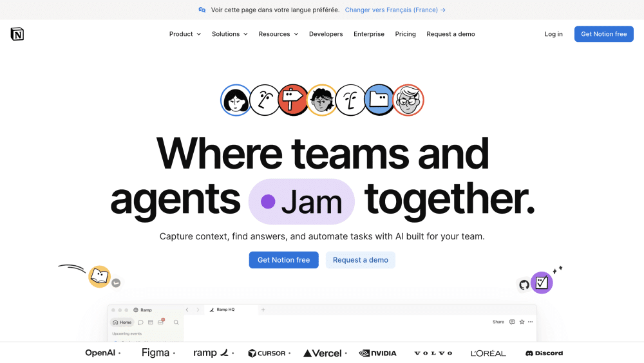Expand the Solutions menu
The height and width of the screenshot is (363, 644).
point(230,34)
